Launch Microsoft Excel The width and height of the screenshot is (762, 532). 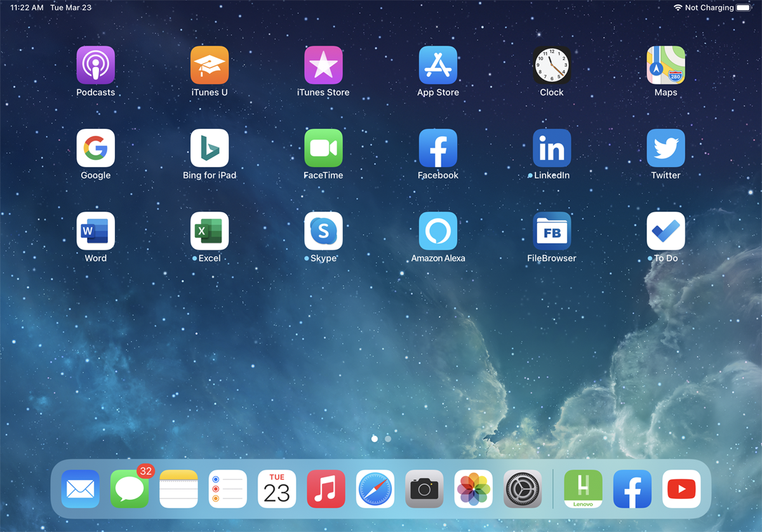click(210, 231)
